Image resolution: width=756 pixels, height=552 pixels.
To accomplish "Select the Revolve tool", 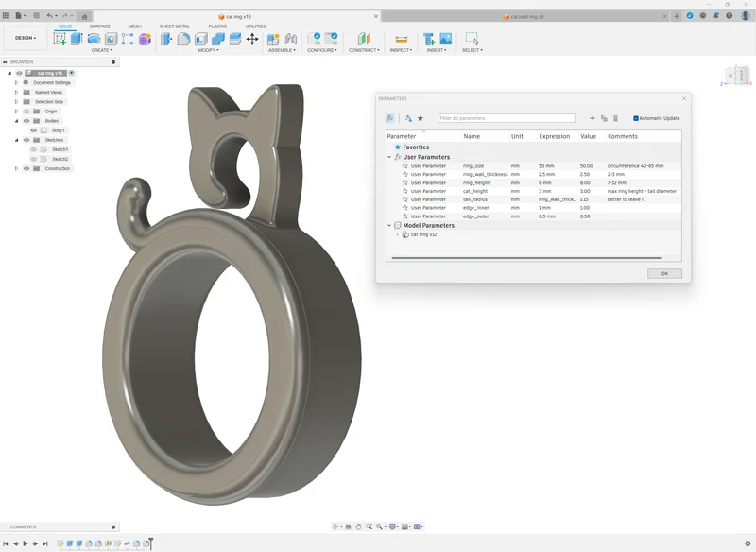I will [94, 39].
